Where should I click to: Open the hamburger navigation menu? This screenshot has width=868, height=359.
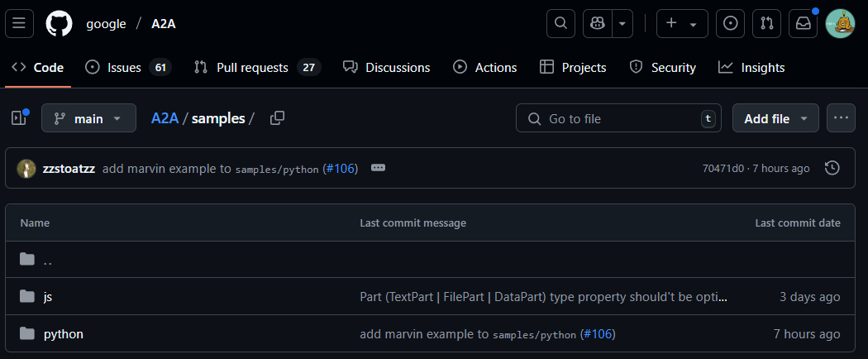click(19, 23)
